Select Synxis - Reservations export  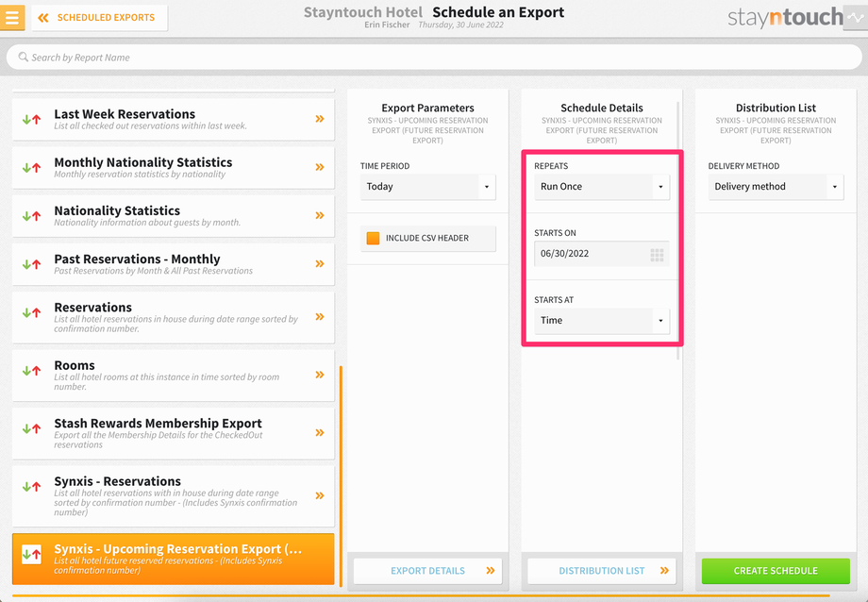coord(174,495)
